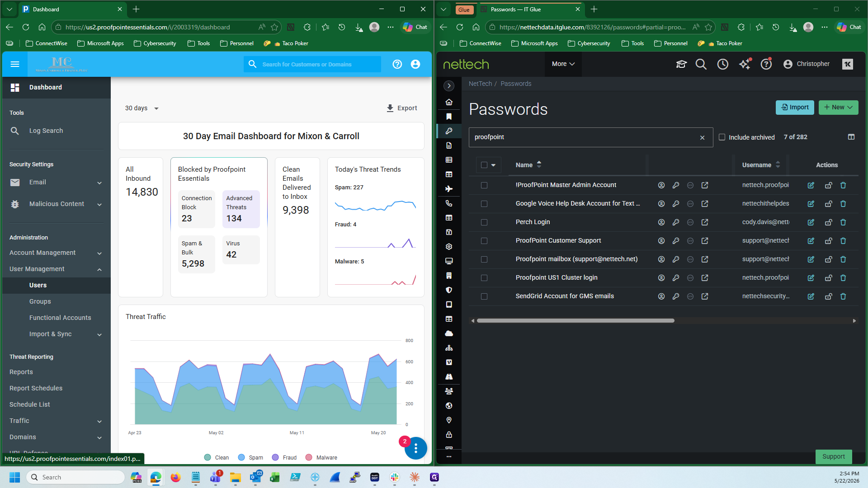Collapse the User Management section
The image size is (868, 488).
(57, 269)
